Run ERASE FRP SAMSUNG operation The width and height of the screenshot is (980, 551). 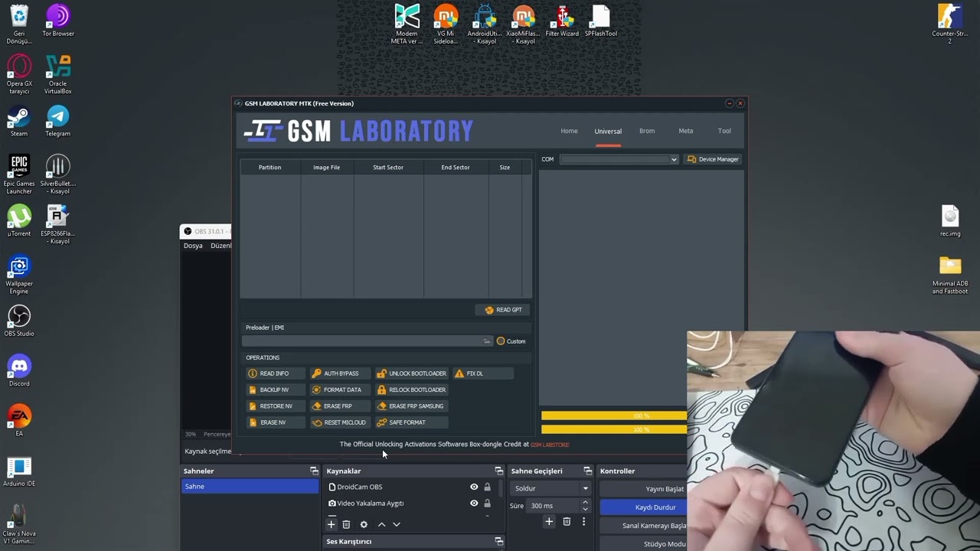(x=410, y=406)
